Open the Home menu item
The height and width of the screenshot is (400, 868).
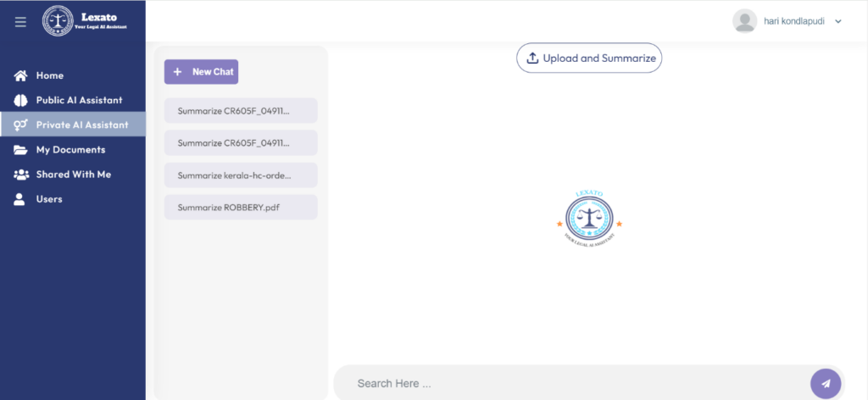click(49, 75)
